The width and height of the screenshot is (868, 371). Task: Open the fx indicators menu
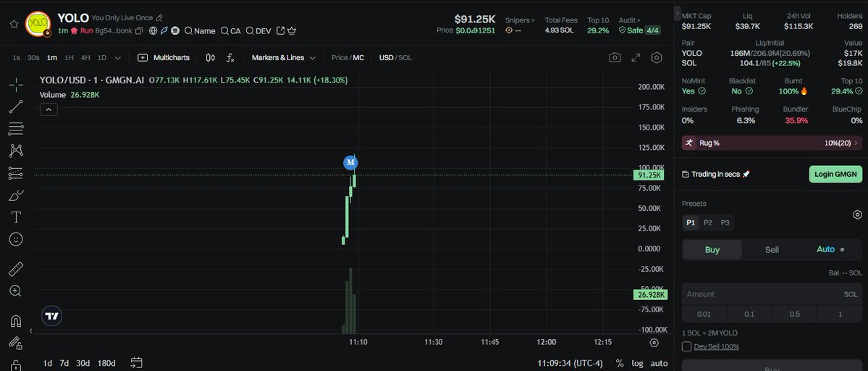tap(230, 57)
